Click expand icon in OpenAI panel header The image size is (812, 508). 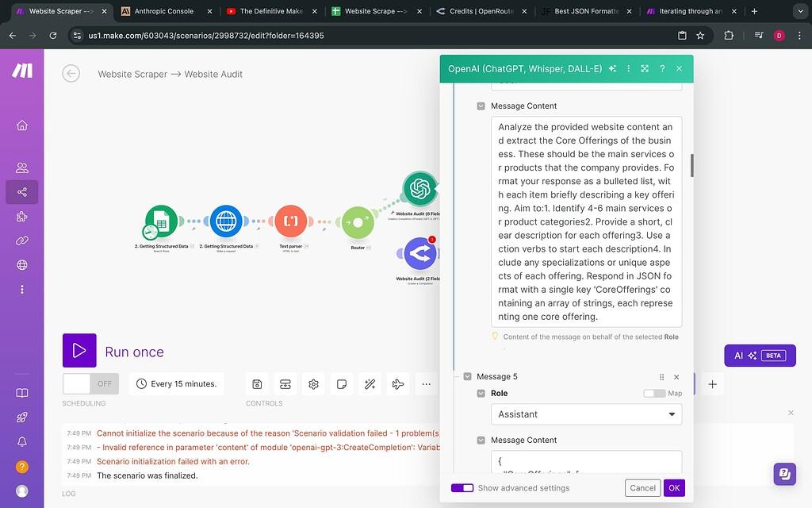[x=645, y=68]
